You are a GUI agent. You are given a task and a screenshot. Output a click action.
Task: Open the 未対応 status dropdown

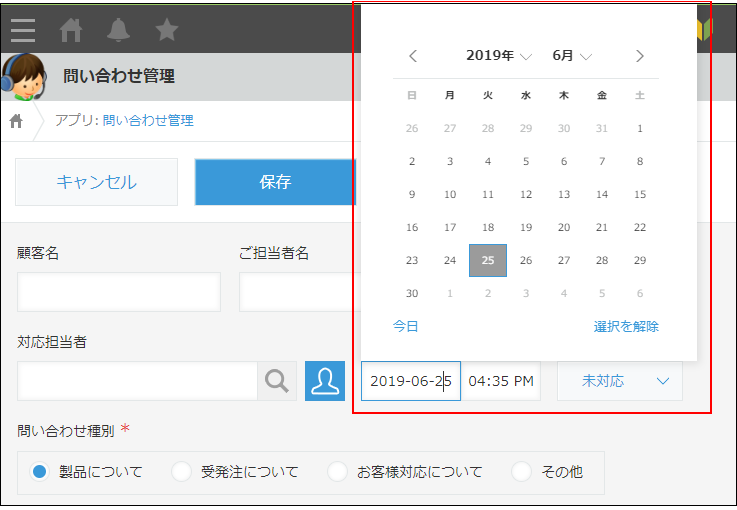coord(620,381)
